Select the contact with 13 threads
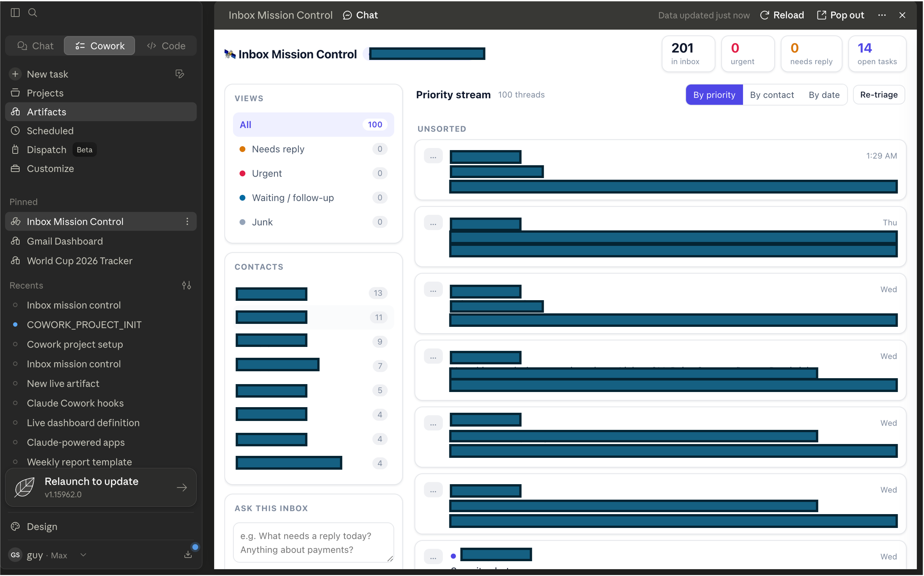The image size is (924, 576). click(313, 293)
